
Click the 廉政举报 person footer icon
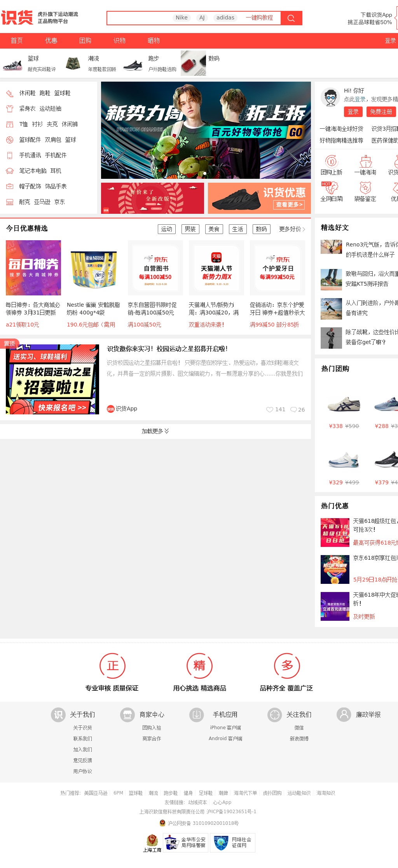[x=344, y=714]
